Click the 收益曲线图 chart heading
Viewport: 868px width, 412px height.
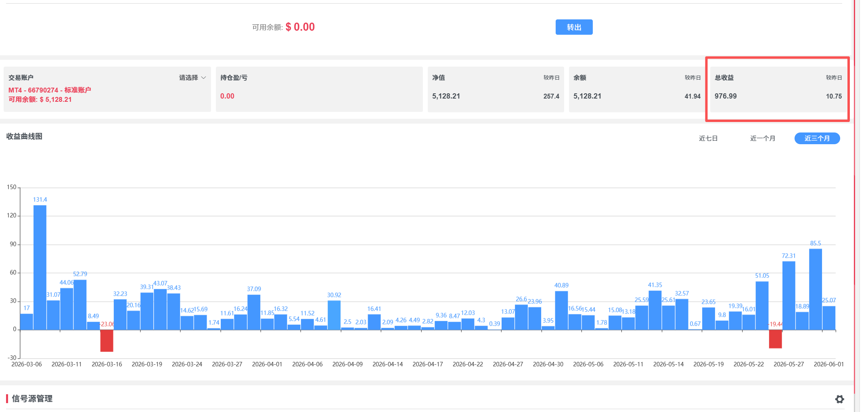[x=24, y=137]
